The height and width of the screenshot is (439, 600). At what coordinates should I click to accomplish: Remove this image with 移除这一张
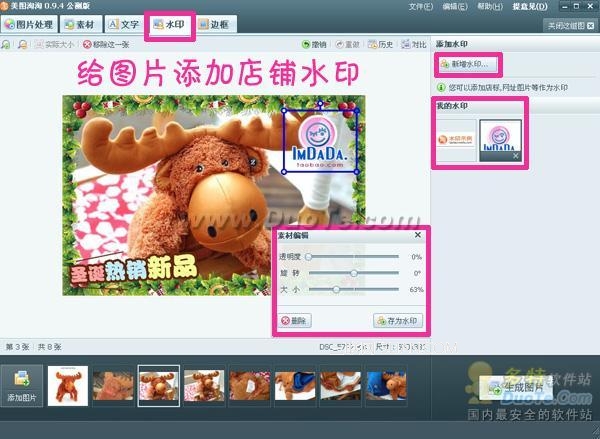(x=106, y=44)
